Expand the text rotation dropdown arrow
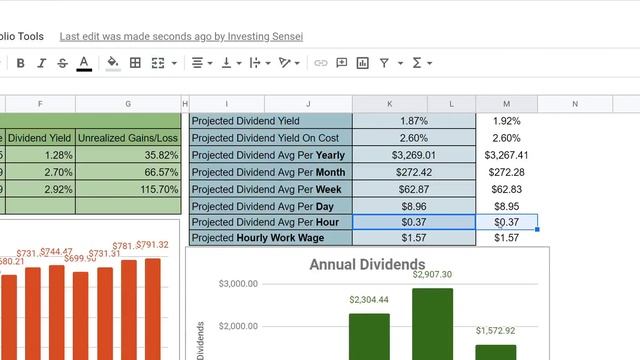Screen dimensions: 640x360 coord(297,63)
